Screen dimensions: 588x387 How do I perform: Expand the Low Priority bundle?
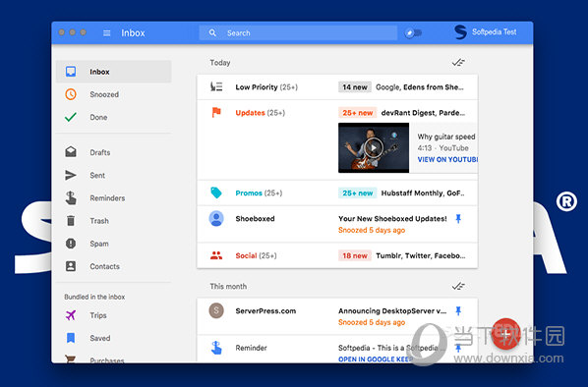337,87
